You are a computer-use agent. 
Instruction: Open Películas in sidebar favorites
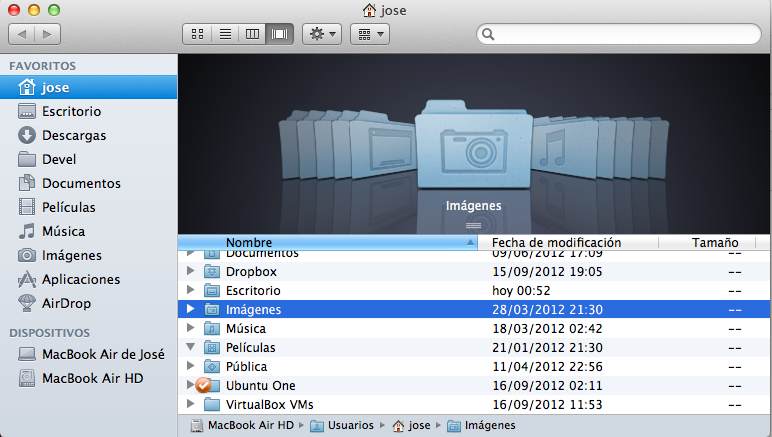[x=68, y=207]
